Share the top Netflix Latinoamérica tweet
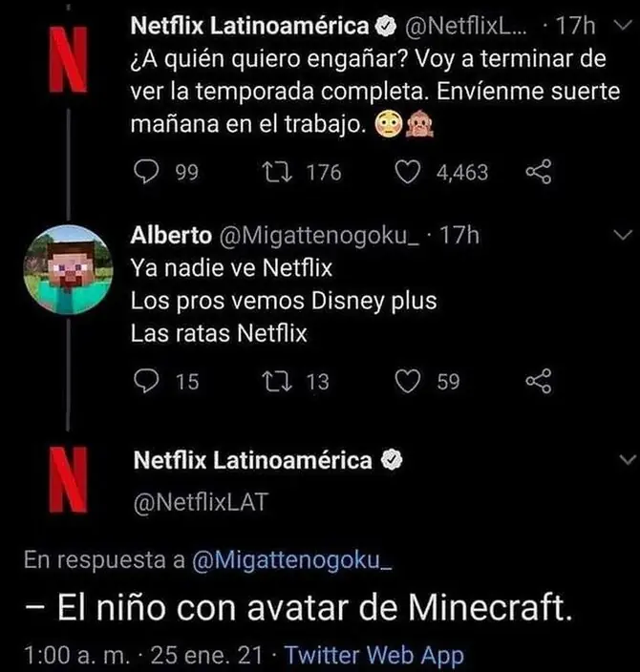 click(x=540, y=172)
